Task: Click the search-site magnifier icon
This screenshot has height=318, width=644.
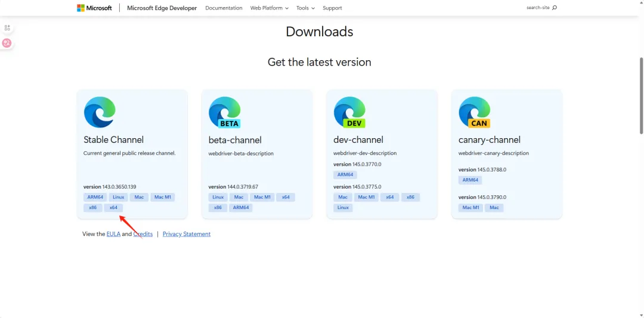Action: (x=555, y=8)
